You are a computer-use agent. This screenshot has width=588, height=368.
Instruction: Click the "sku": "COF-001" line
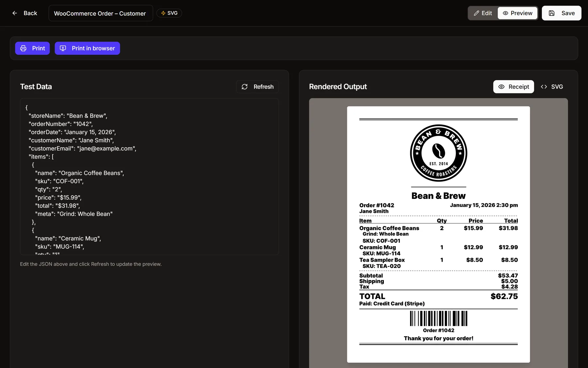59,181
